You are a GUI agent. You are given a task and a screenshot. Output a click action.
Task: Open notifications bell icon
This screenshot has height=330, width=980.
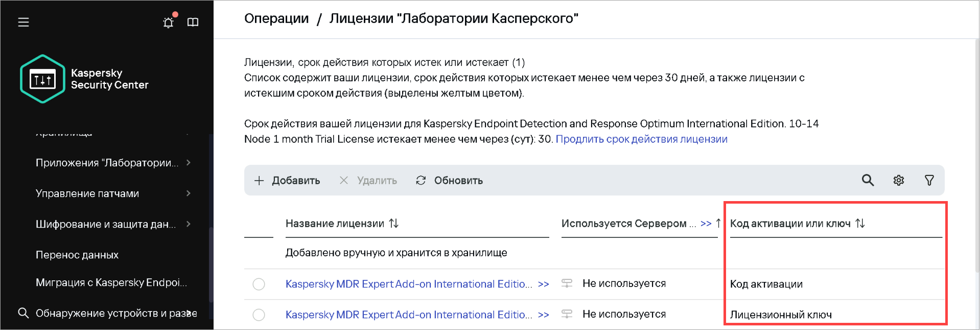click(169, 22)
